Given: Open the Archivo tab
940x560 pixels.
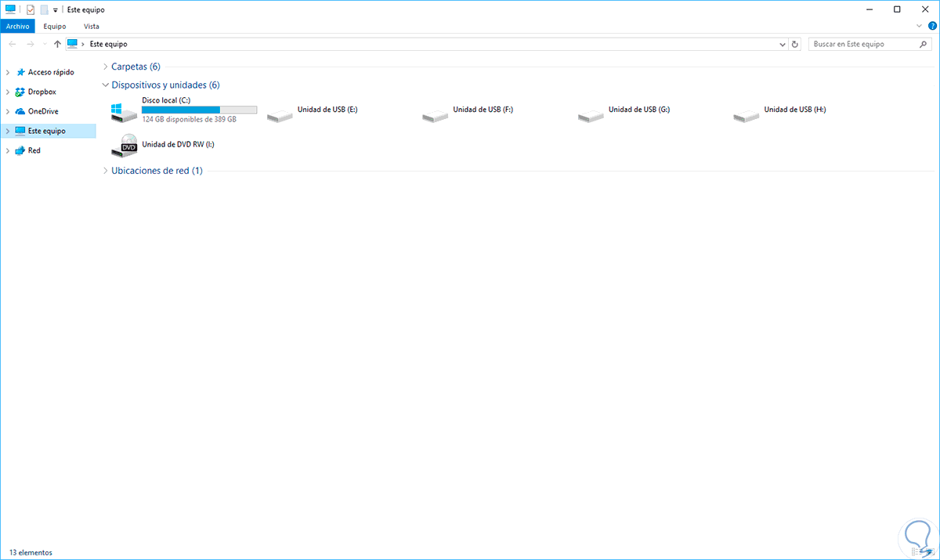Looking at the screenshot, I should tap(17, 26).
